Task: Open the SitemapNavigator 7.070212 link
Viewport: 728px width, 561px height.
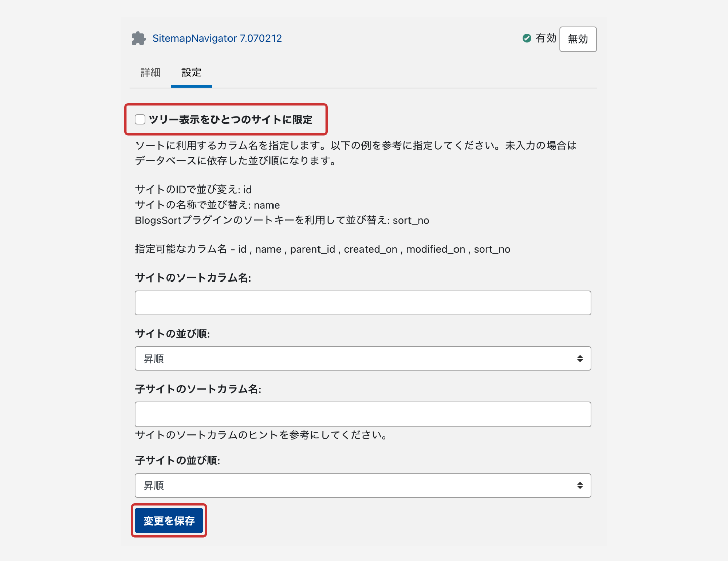Action: click(x=217, y=39)
